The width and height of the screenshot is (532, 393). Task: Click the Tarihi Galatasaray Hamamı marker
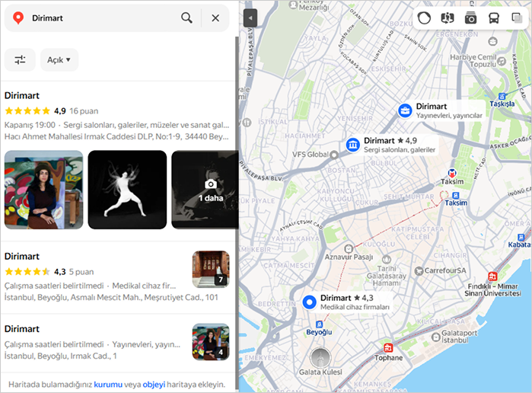click(x=387, y=260)
